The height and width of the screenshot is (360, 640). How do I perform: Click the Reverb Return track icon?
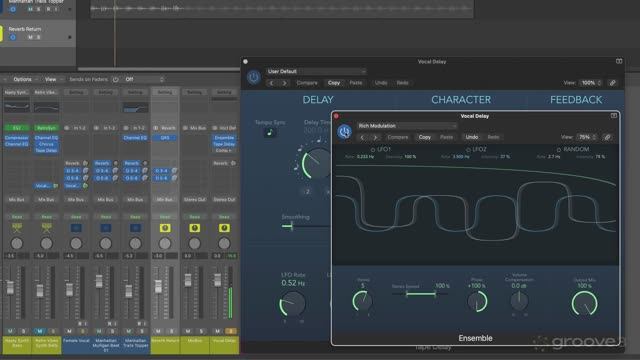tap(165, 228)
